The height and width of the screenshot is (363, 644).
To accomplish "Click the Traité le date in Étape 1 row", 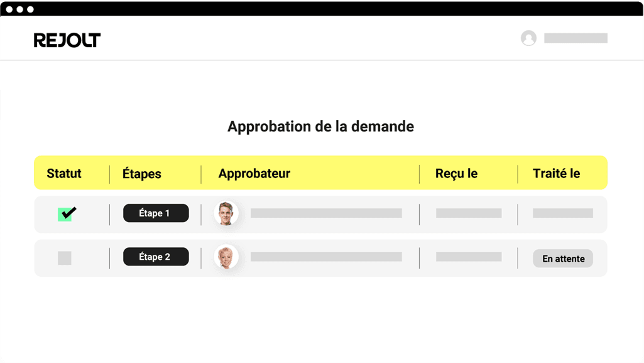I will (x=563, y=213).
